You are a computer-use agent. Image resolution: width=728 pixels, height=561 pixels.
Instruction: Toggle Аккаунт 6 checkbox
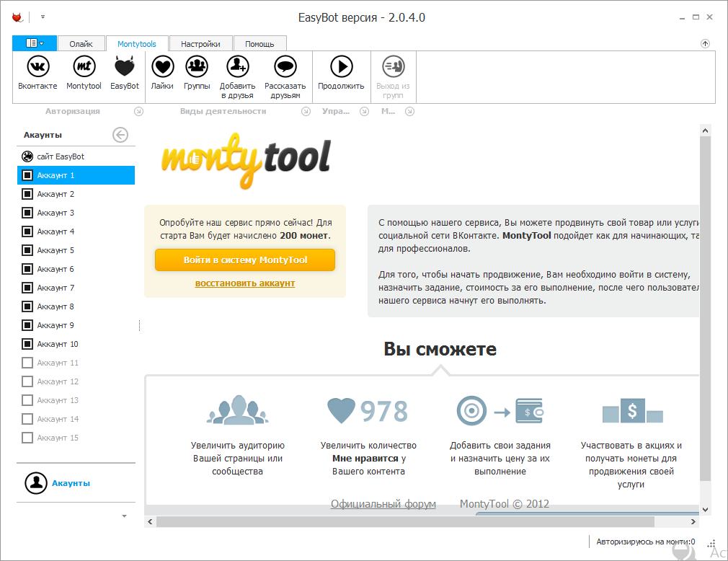coord(27,269)
